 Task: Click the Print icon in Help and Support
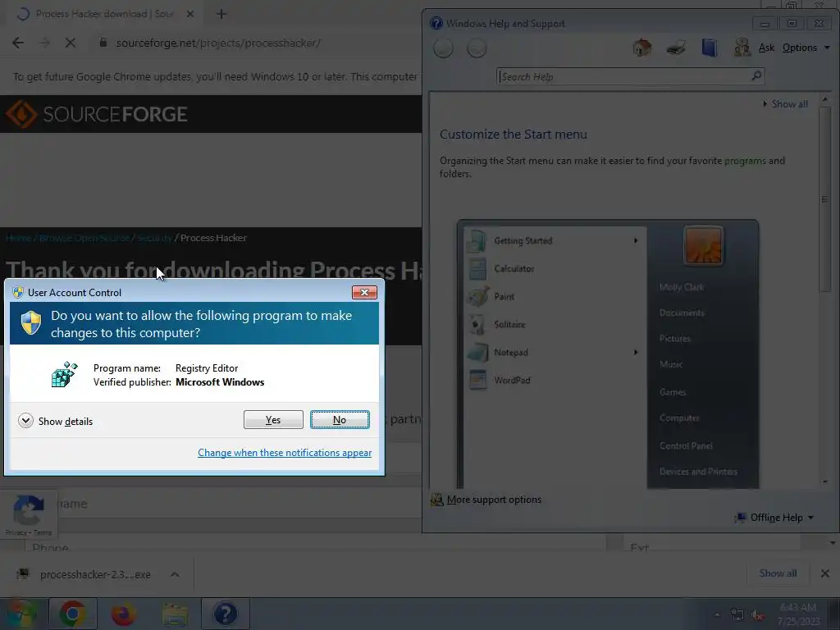[x=676, y=48]
